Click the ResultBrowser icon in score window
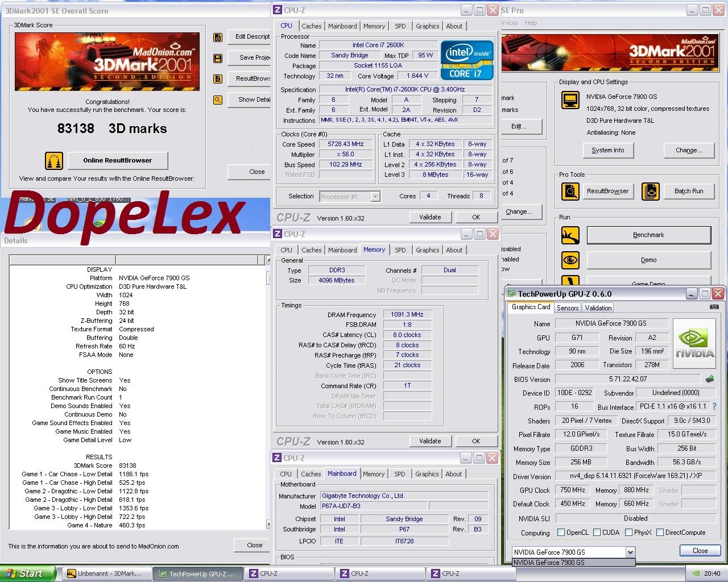The width and height of the screenshot is (728, 582). [x=217, y=79]
